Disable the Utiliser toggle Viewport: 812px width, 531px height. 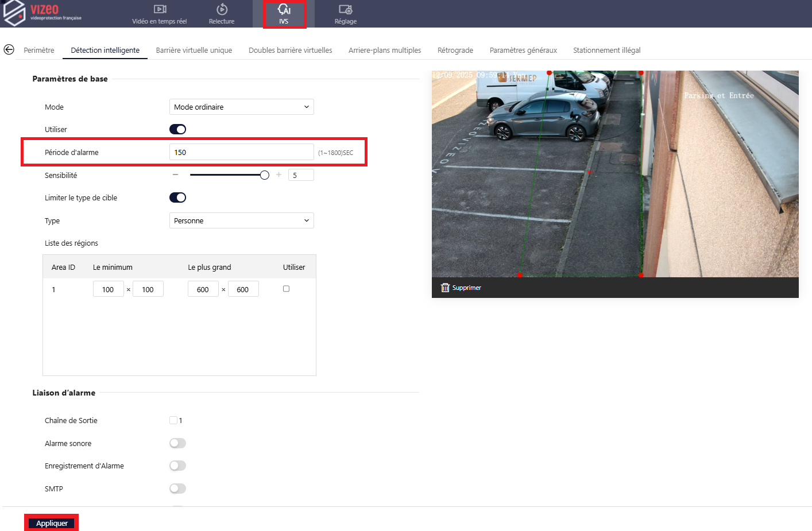pyautogui.click(x=177, y=129)
